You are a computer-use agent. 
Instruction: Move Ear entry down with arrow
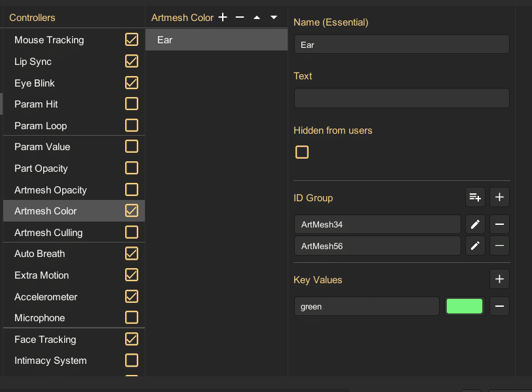274,17
